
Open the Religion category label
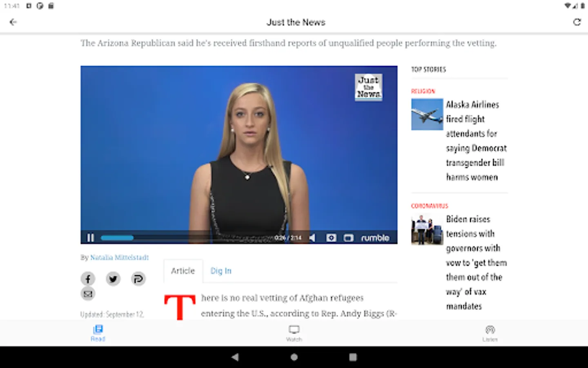pyautogui.click(x=423, y=91)
